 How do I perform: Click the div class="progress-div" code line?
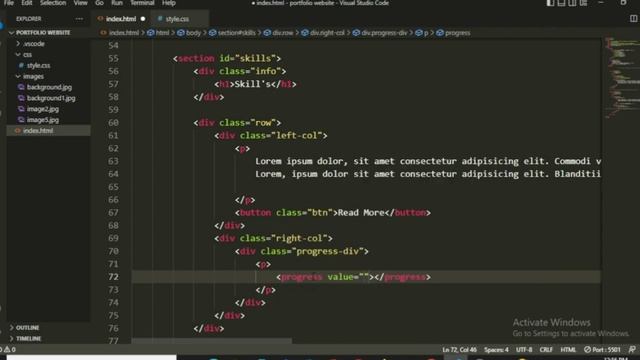302,251
